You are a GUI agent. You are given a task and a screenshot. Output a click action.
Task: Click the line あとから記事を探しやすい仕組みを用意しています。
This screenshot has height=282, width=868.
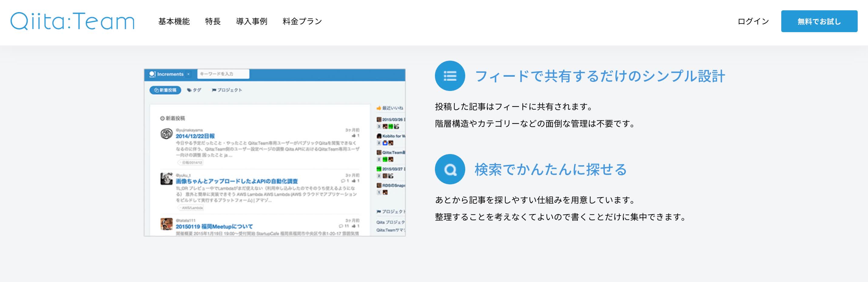coord(535,200)
